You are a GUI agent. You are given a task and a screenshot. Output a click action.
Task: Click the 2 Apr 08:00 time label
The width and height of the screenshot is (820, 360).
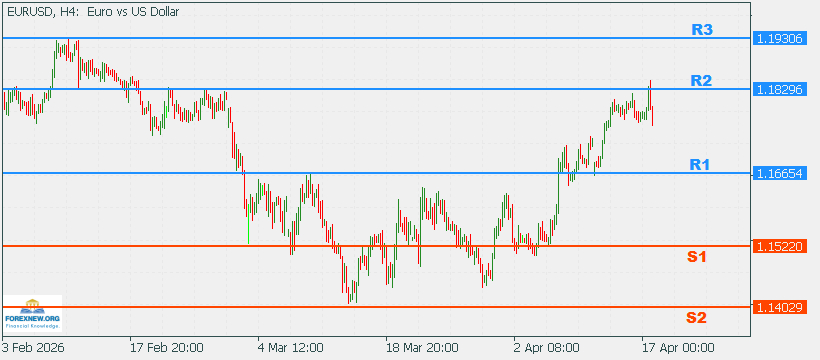546,348
